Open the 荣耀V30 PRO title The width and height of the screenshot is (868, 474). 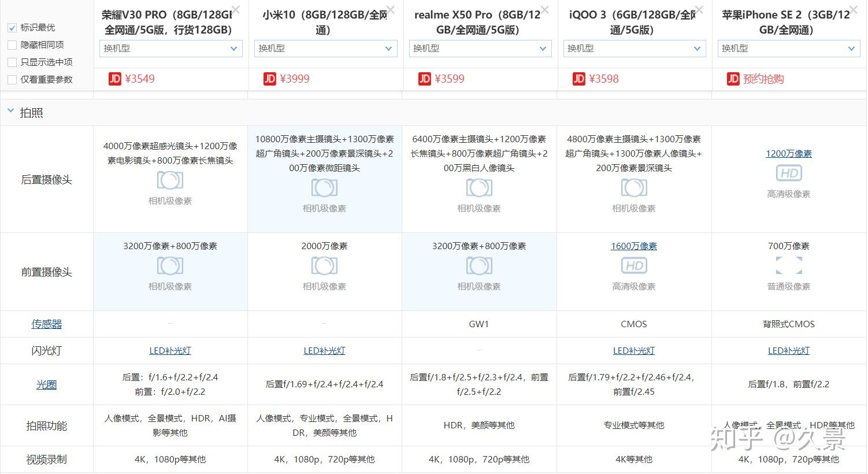[x=167, y=22]
